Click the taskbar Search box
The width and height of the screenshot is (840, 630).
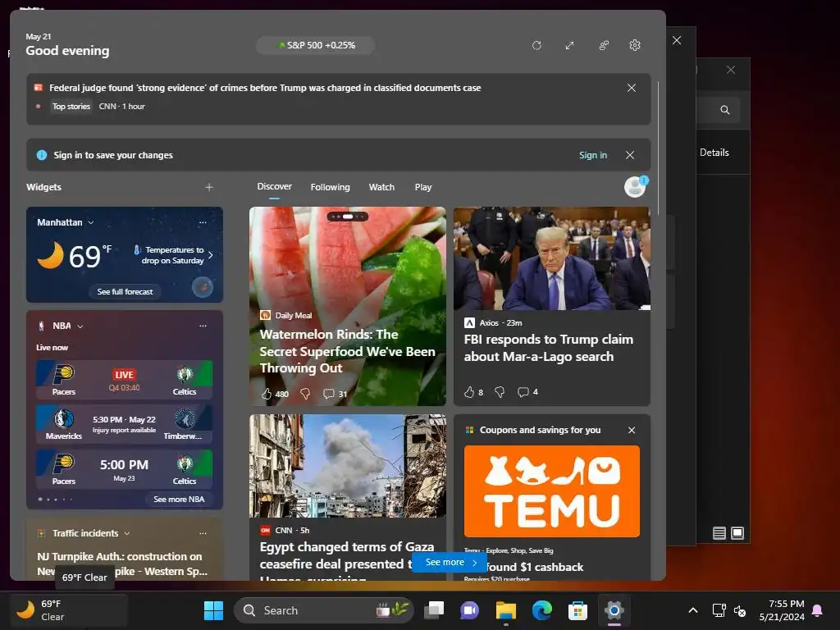tap(324, 610)
